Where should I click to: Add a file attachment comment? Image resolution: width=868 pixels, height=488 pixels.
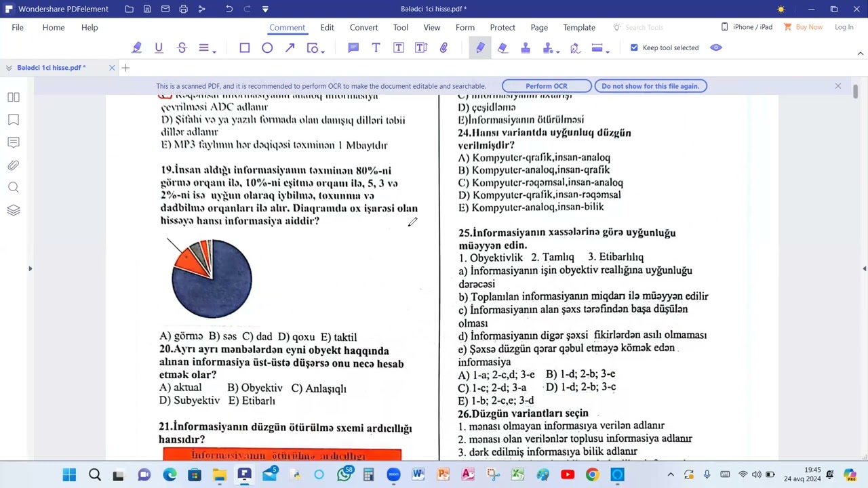(x=443, y=47)
